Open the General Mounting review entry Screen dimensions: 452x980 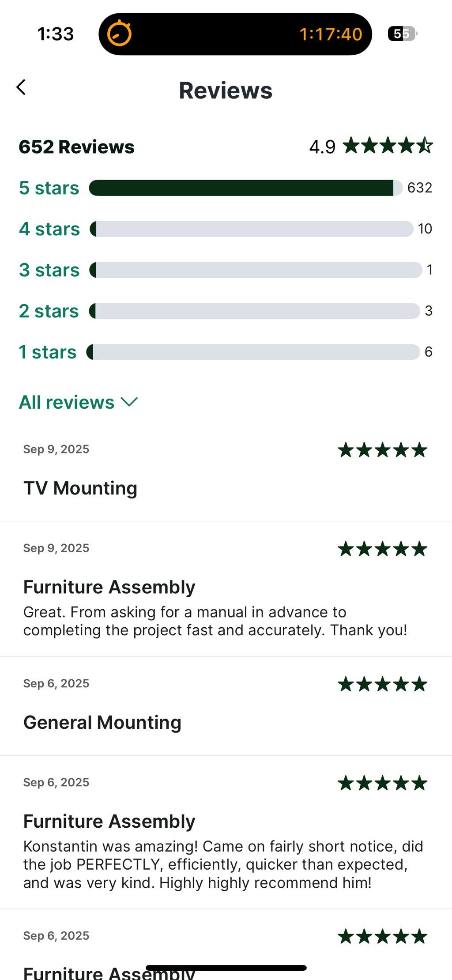click(226, 706)
